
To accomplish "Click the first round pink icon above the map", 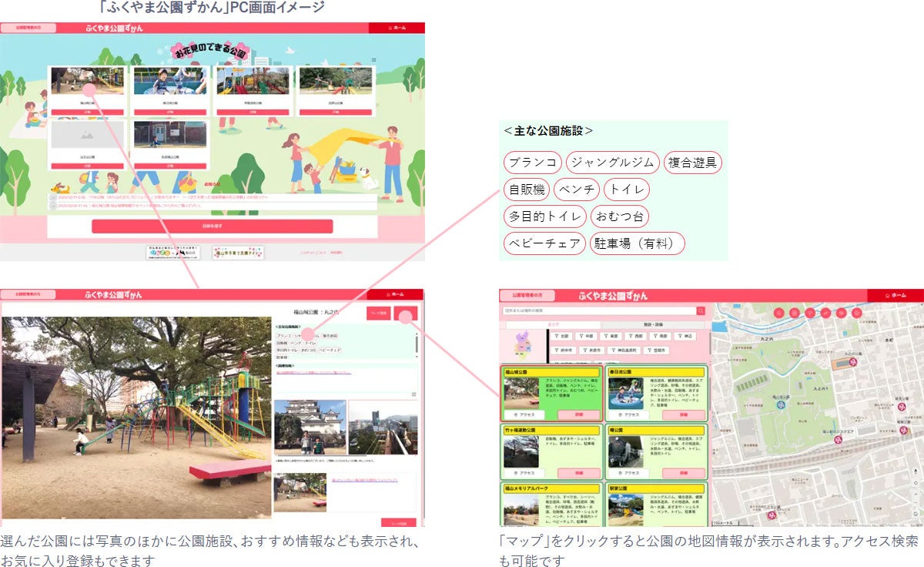I will pos(778,313).
